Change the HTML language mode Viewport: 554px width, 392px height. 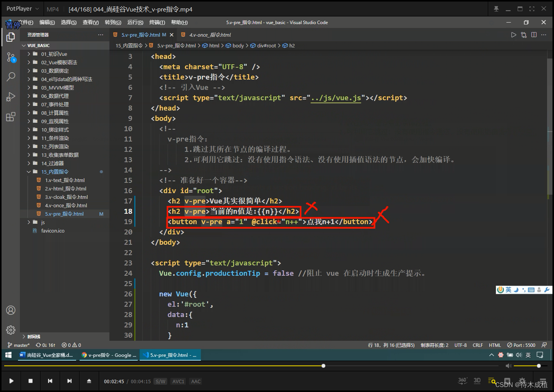coord(495,345)
